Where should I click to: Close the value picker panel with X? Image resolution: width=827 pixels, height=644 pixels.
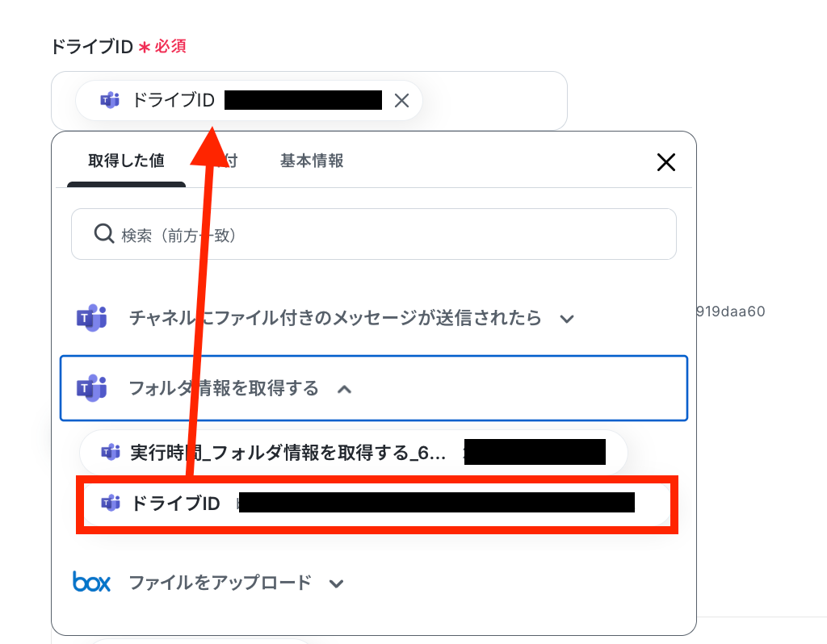pyautogui.click(x=666, y=162)
